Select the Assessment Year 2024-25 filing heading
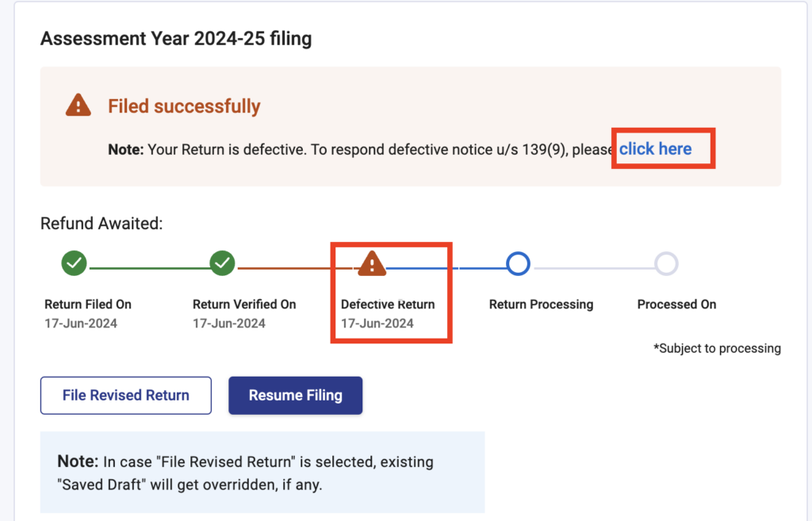Screen dimensions: 812x521 (175, 38)
